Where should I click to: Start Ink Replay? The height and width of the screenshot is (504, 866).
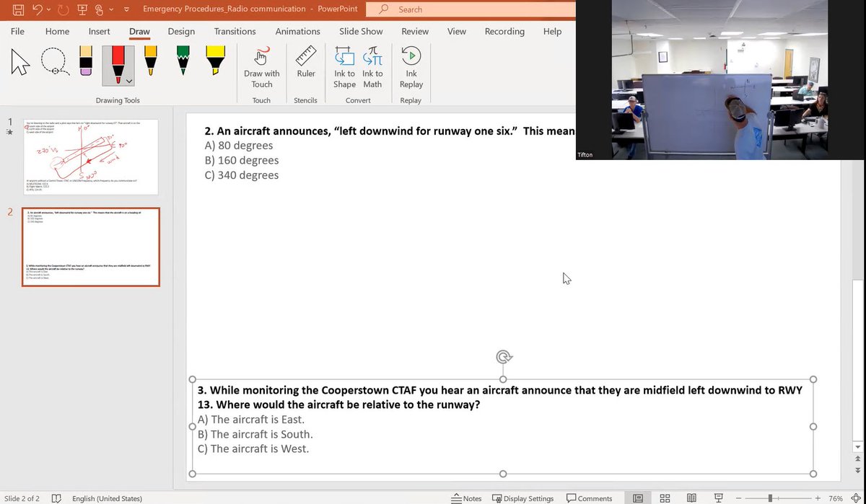tap(411, 67)
